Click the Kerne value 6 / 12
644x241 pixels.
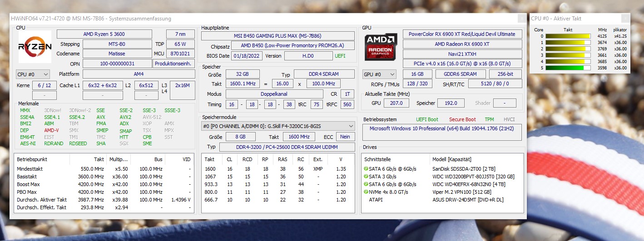(45, 85)
